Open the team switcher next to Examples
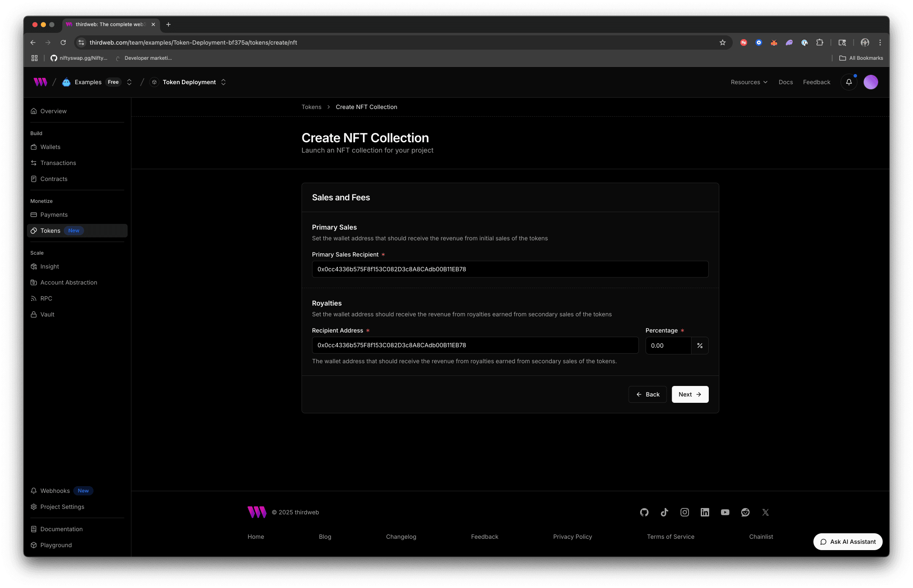Screen dimensions: 913x588 pos(129,82)
